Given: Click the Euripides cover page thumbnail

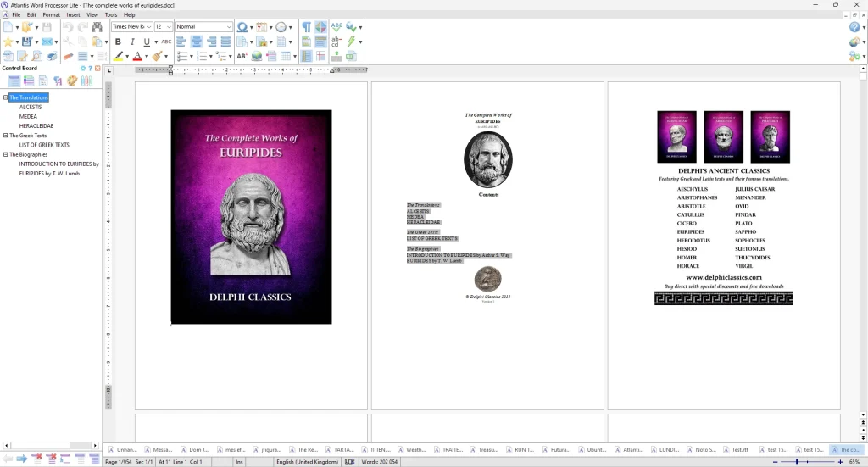Looking at the screenshot, I should click(251, 217).
